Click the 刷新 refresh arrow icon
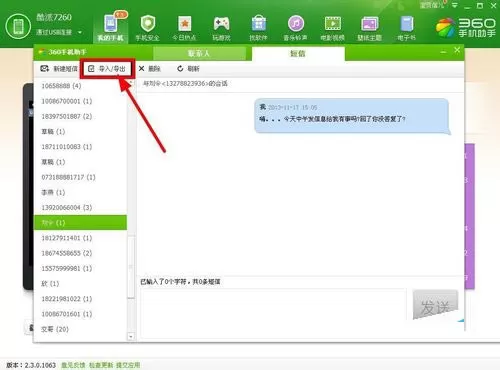This screenshot has height=370, width=500. [180, 69]
